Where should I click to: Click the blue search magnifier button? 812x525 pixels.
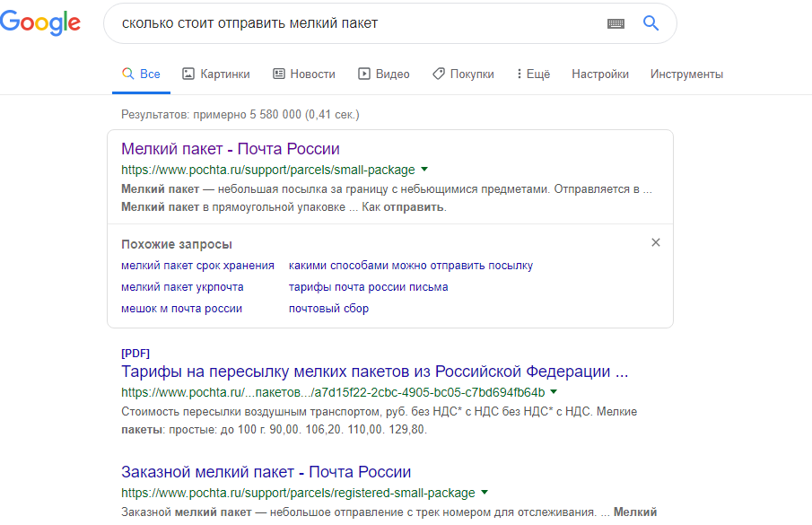[x=651, y=22]
